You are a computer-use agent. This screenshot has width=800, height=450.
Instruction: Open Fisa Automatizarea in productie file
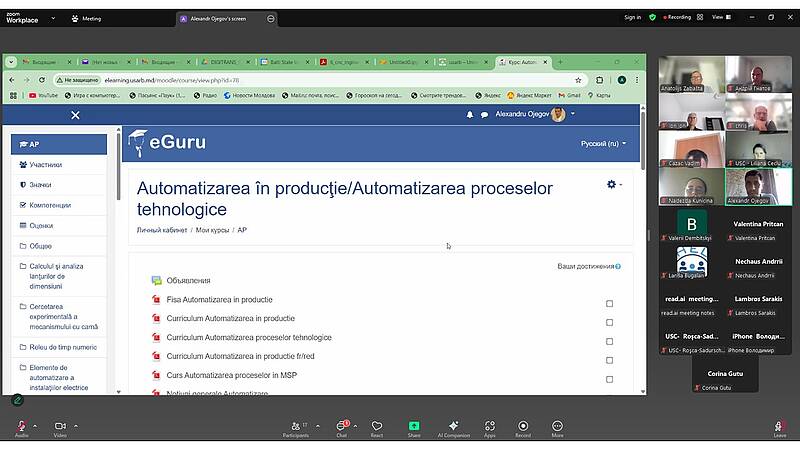pos(219,299)
